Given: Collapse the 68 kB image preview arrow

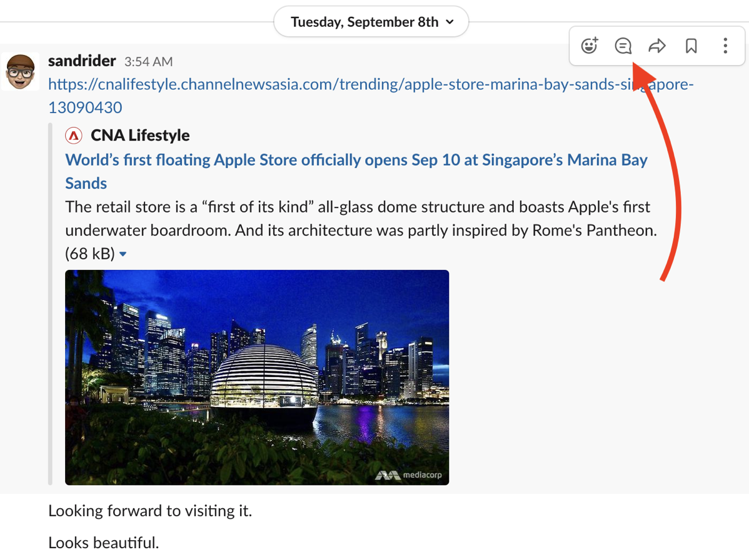Looking at the screenshot, I should 123,254.
